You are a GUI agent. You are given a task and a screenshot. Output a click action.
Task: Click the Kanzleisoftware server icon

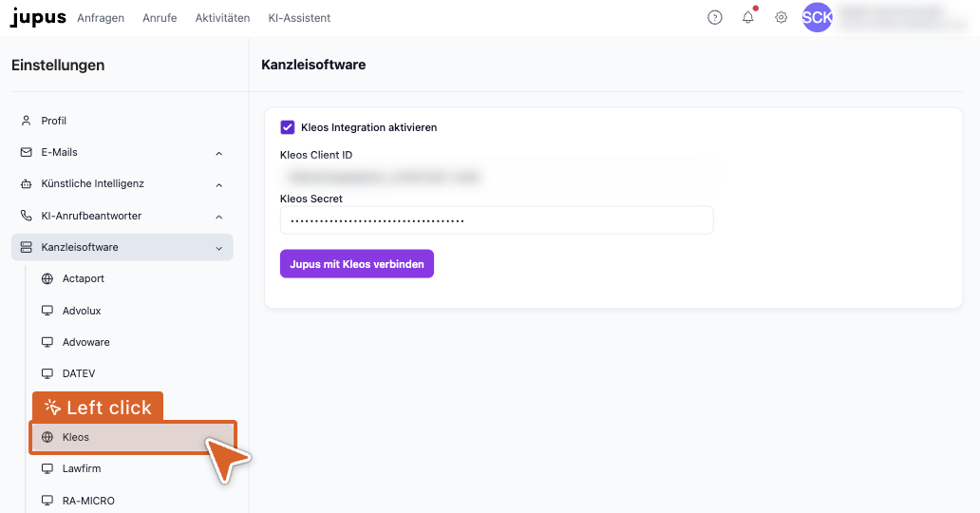tap(27, 247)
